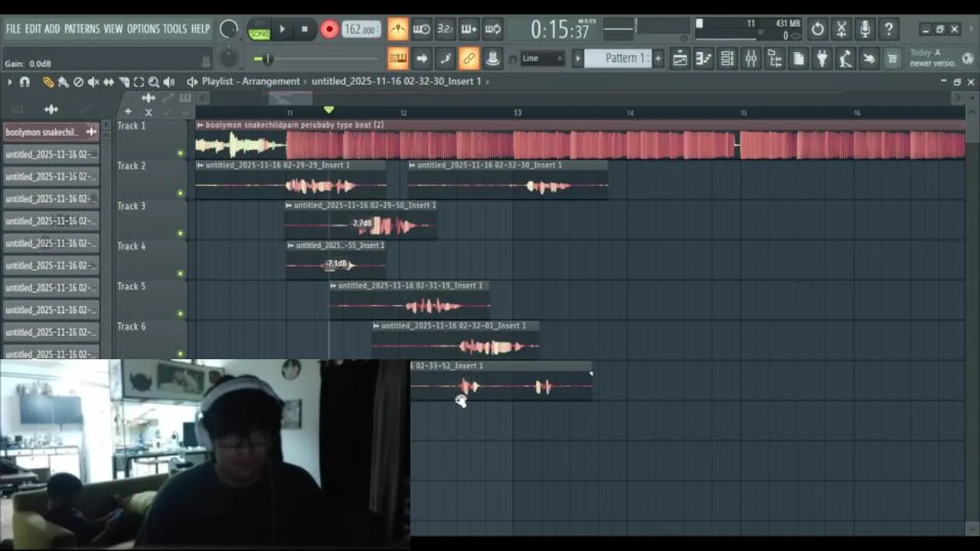Open the FILE menu
Viewport: 980px width, 551px height.
[x=14, y=29]
